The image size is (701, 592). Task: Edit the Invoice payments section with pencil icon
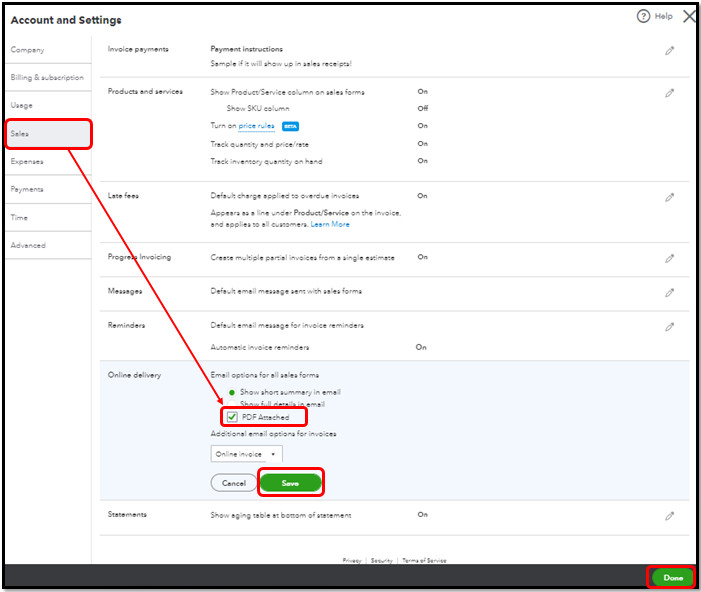[669, 50]
